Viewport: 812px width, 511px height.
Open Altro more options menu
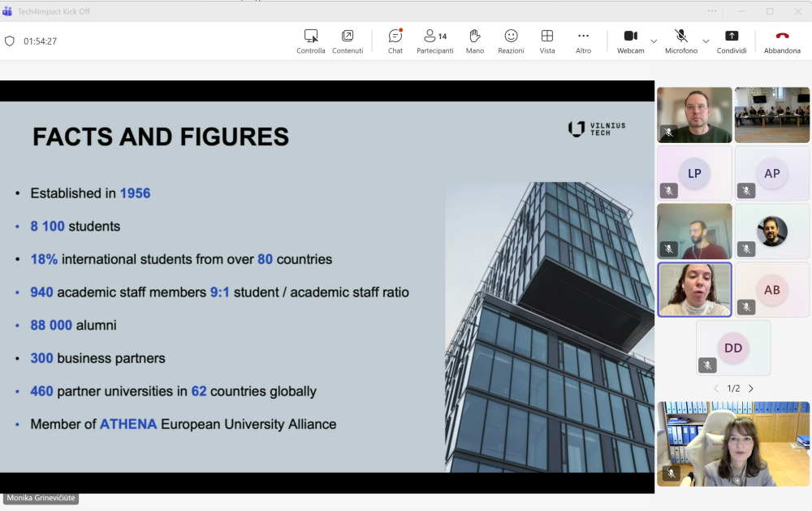click(583, 41)
